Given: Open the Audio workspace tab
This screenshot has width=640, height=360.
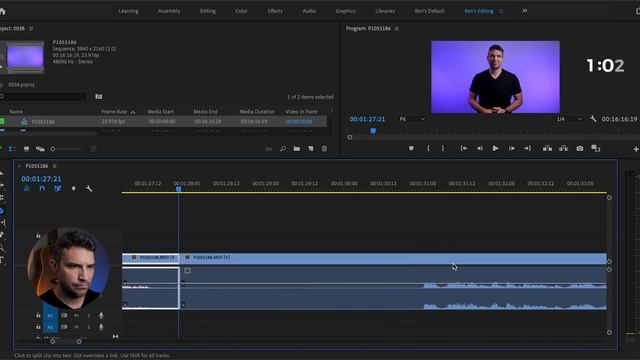Looking at the screenshot, I should 309,11.
